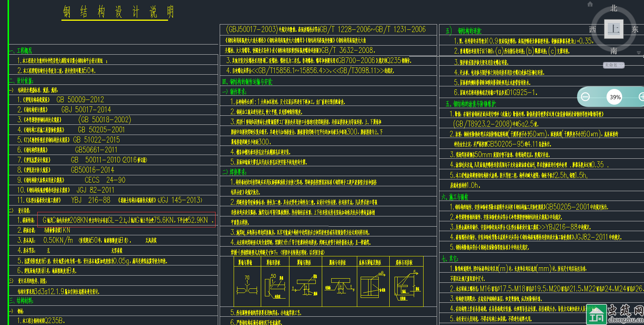Open the 未命名 coordinate system dropdown
This screenshot has width=644, height=325.
click(613, 65)
